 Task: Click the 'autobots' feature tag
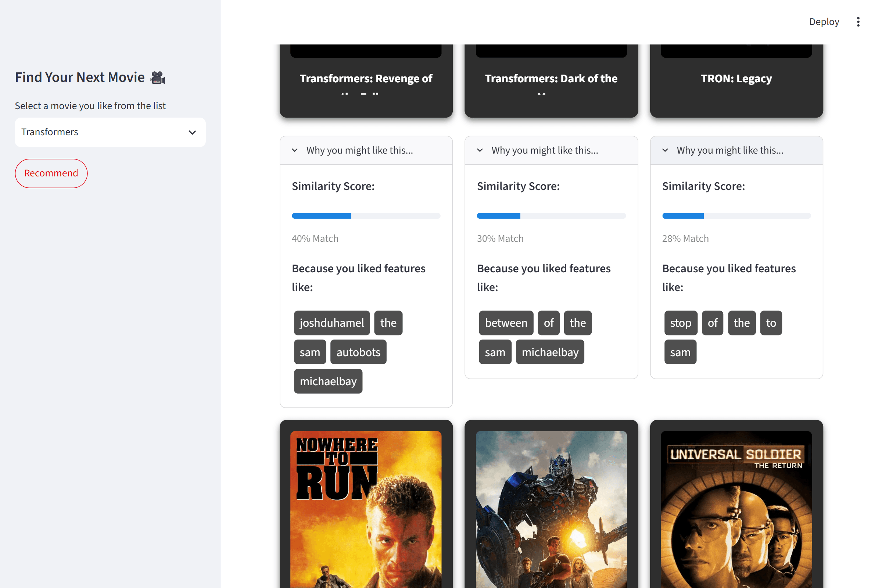click(x=358, y=352)
